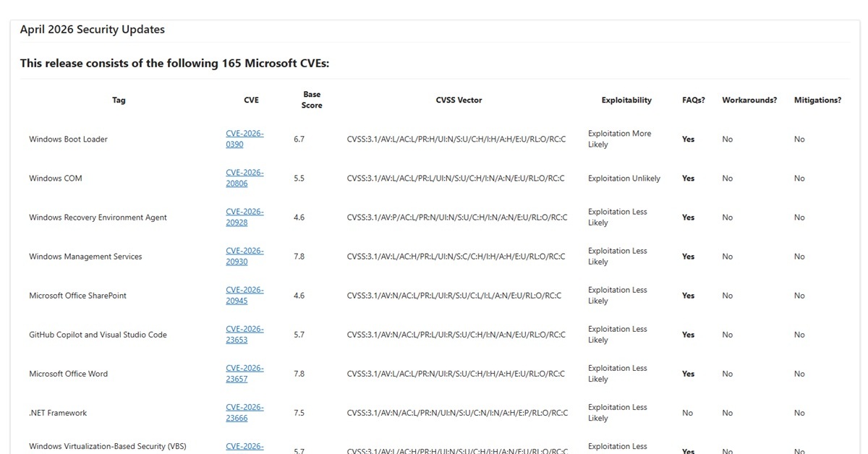
Task: Open the CVE-2026-20945 link
Action: point(244,295)
